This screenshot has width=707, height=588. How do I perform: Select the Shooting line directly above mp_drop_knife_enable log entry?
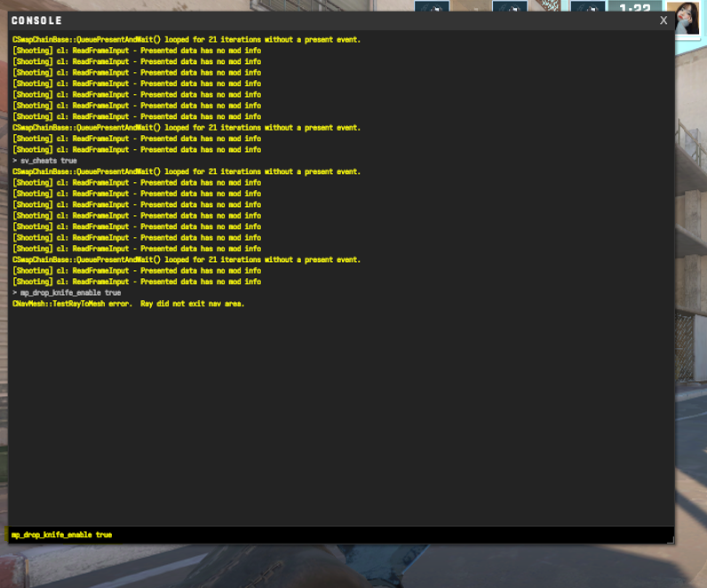tap(137, 282)
